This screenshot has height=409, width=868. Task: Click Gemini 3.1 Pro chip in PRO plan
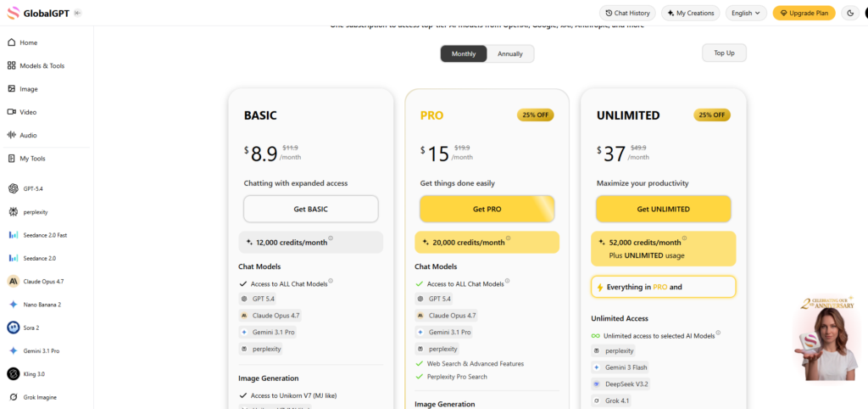click(444, 332)
